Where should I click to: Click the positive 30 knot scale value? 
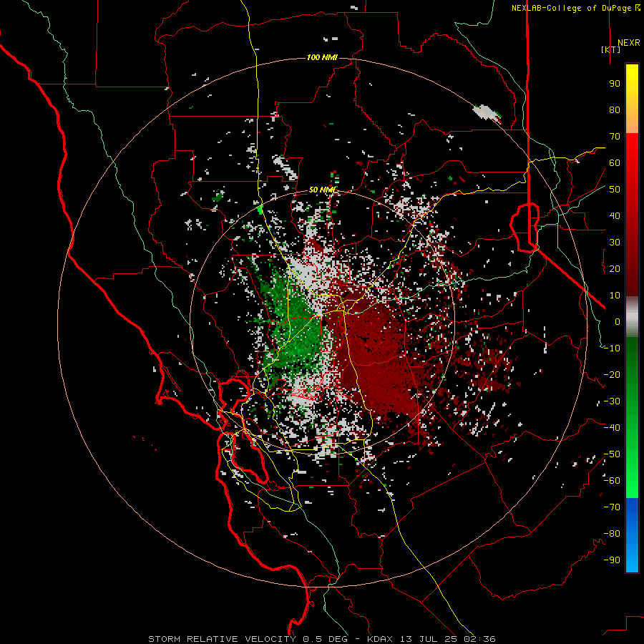point(615,243)
